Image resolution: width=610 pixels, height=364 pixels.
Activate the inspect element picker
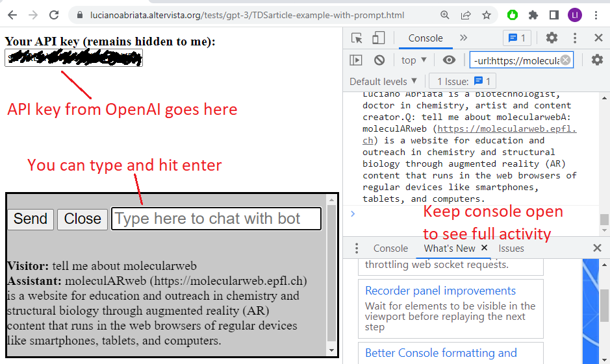(357, 38)
